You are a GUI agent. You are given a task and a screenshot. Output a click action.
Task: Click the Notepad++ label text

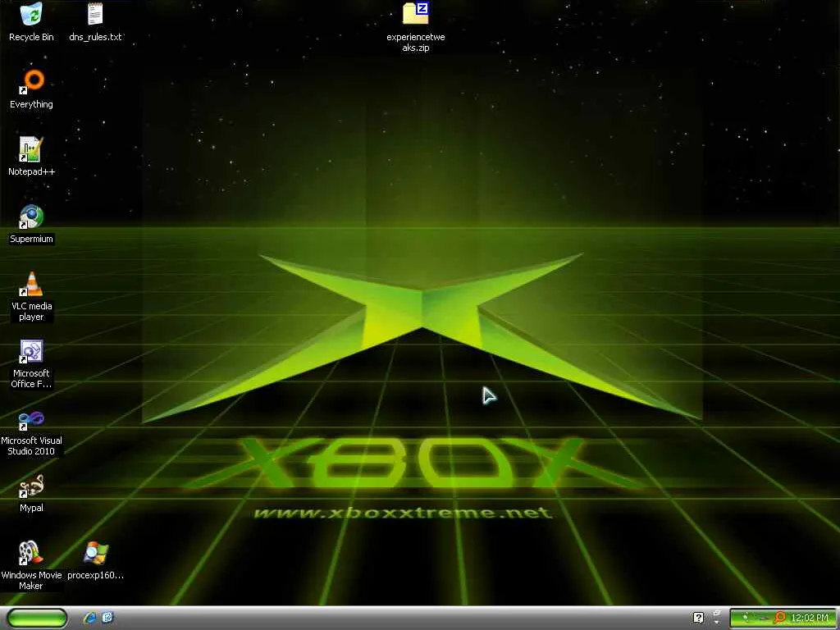pos(31,171)
